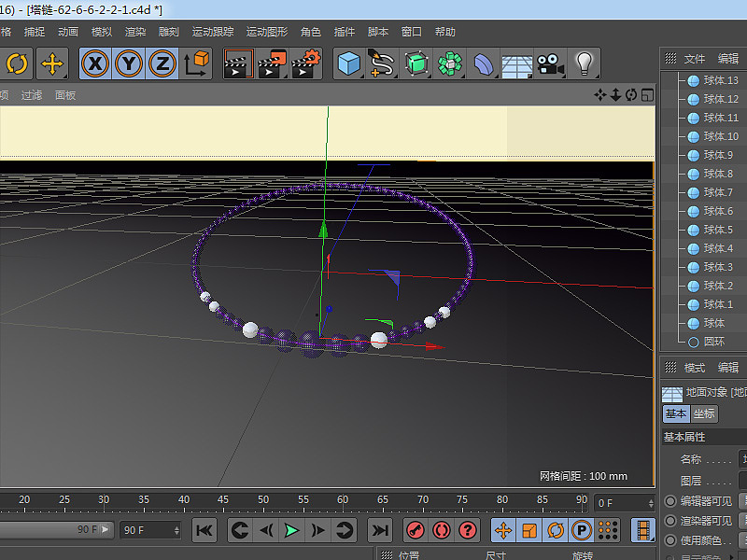This screenshot has height=560, width=747.
Task: Go to the end of the animation
Action: (380, 530)
